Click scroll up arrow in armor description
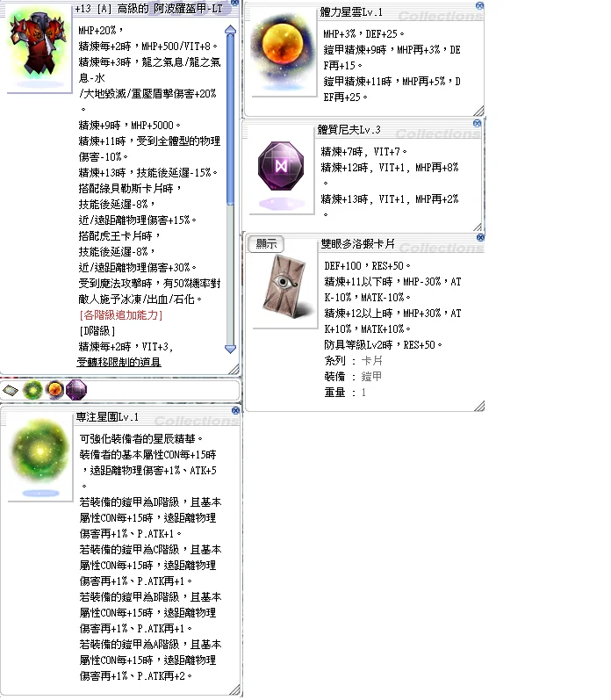The image size is (611, 700). pos(230,30)
